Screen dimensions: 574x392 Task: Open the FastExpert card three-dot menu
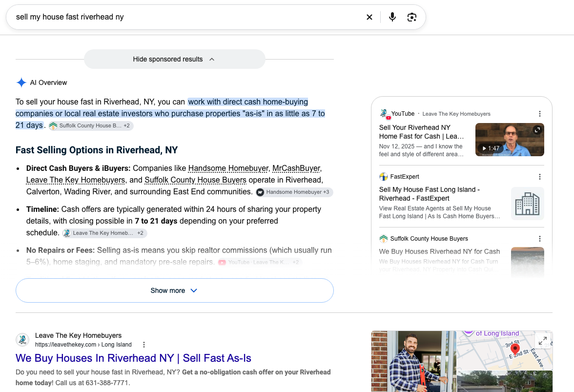540,177
